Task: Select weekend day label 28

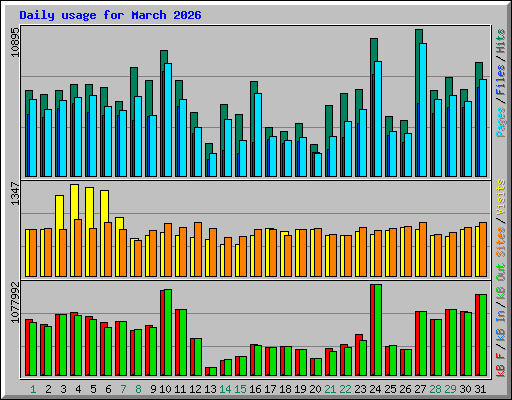Action: tap(435, 389)
